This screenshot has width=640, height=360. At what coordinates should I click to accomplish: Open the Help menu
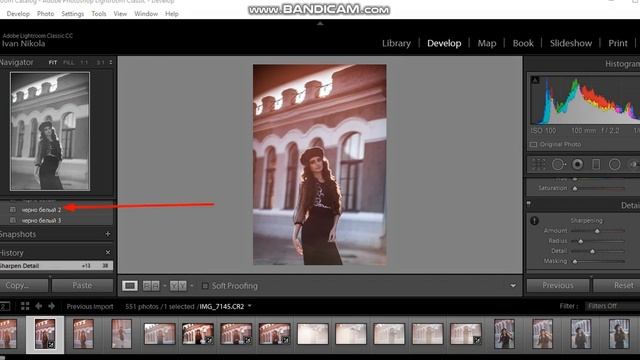(x=172, y=14)
